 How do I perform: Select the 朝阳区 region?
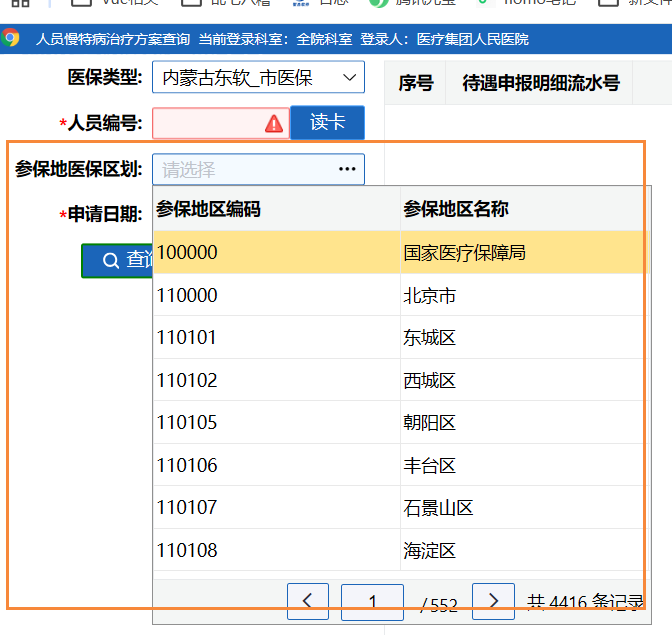click(x=400, y=423)
